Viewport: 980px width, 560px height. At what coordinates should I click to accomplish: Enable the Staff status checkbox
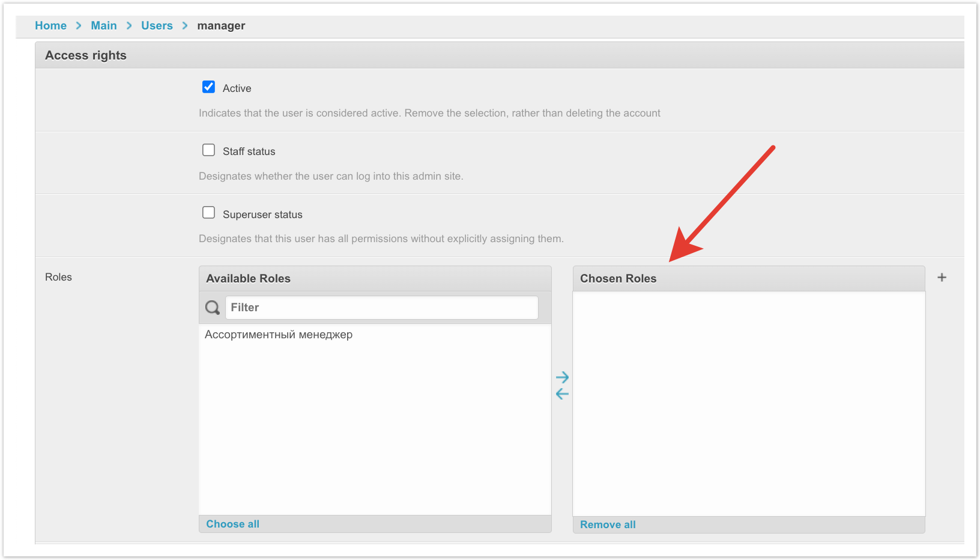click(x=208, y=150)
